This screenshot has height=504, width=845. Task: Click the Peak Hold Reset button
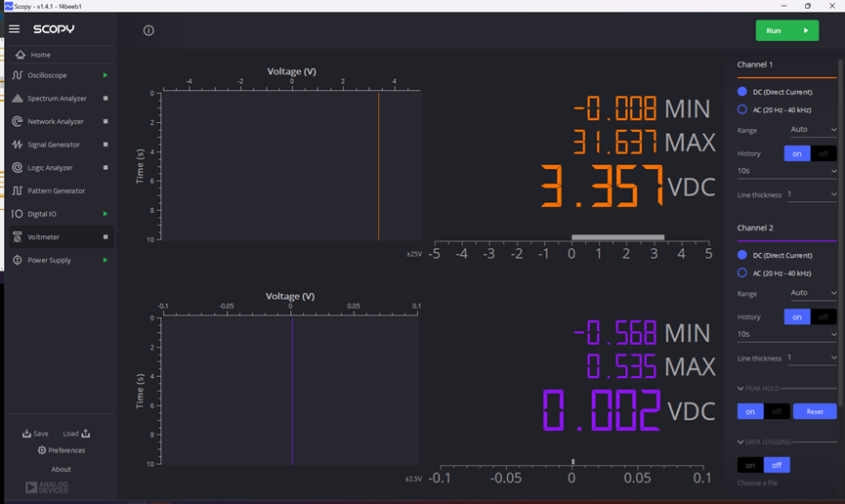(815, 411)
